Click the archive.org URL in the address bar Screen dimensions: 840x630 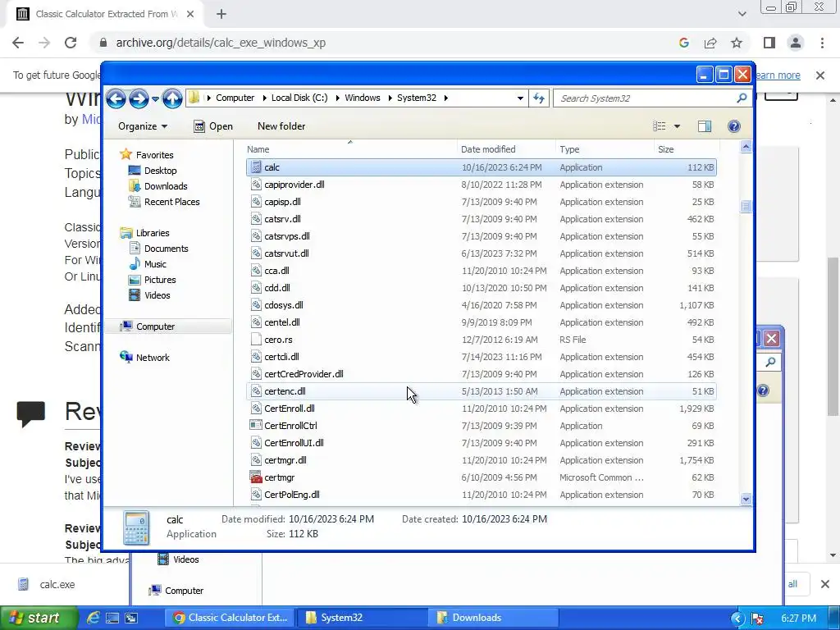[x=221, y=43]
